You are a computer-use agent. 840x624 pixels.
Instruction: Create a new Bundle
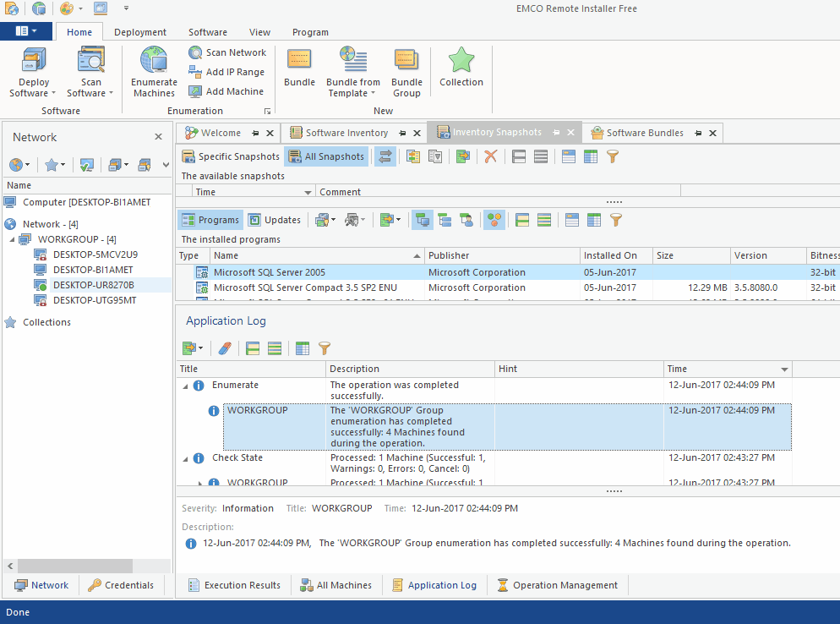(299, 68)
